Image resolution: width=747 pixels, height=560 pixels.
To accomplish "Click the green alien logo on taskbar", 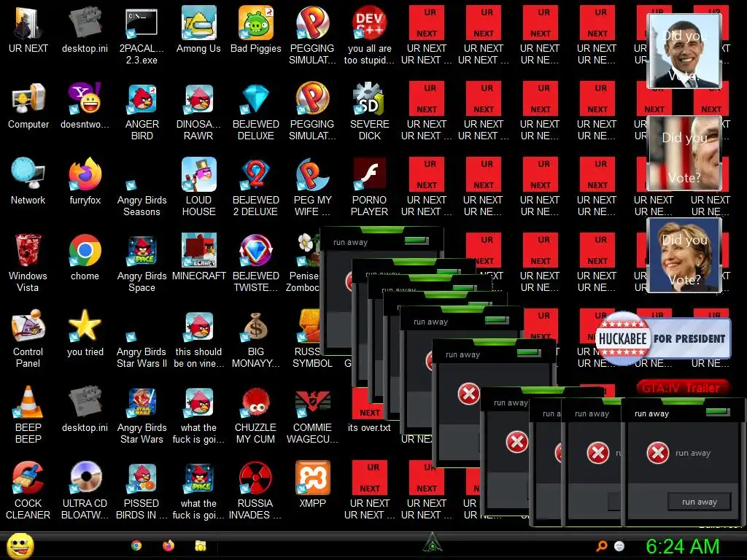I will (432, 543).
